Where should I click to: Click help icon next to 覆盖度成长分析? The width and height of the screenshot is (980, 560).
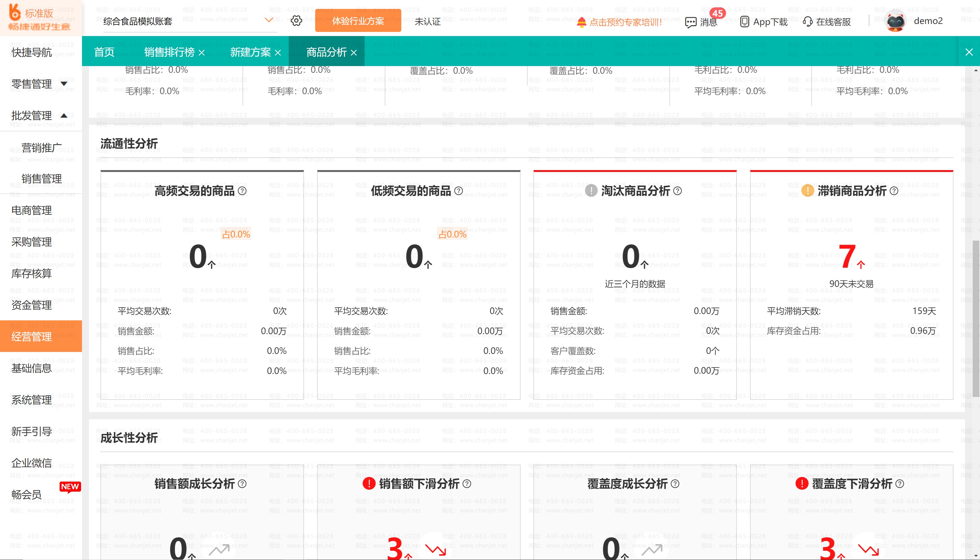(x=675, y=483)
